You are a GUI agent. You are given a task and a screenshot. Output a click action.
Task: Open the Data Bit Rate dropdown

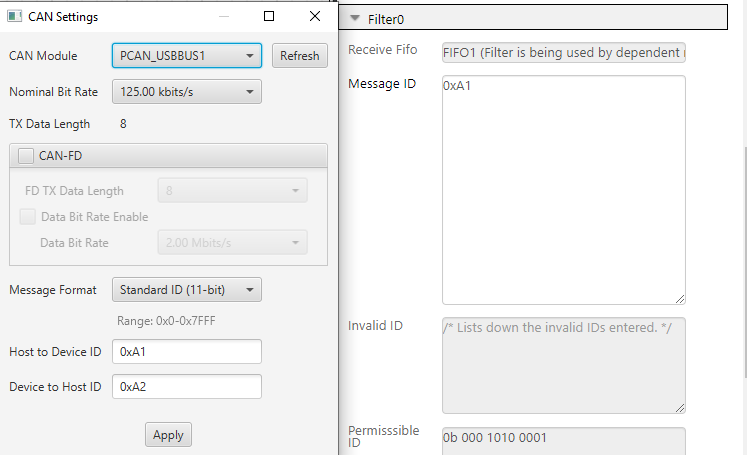232,242
